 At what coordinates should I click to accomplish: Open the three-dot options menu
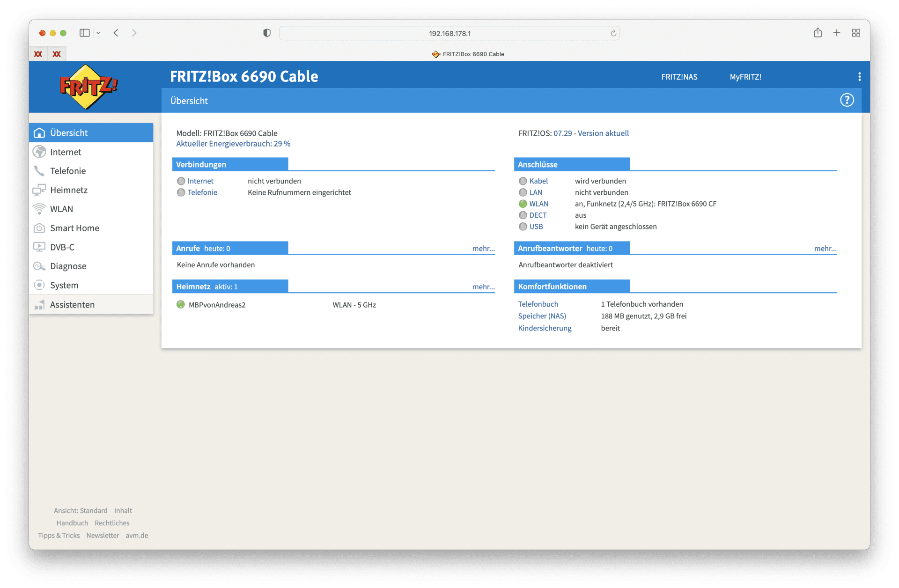[859, 77]
